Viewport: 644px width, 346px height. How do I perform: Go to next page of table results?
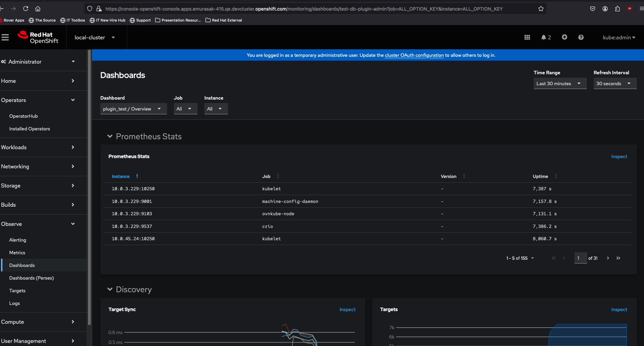click(x=608, y=258)
